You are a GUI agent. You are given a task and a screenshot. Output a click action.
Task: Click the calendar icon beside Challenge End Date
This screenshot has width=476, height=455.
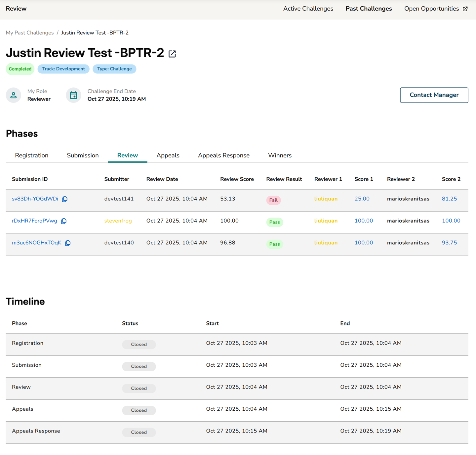[73, 95]
